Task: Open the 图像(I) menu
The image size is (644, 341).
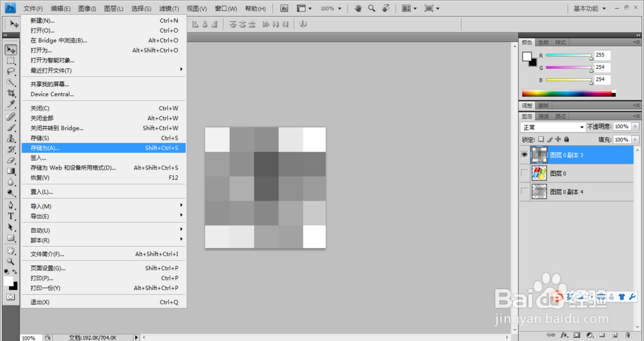Action: click(87, 8)
